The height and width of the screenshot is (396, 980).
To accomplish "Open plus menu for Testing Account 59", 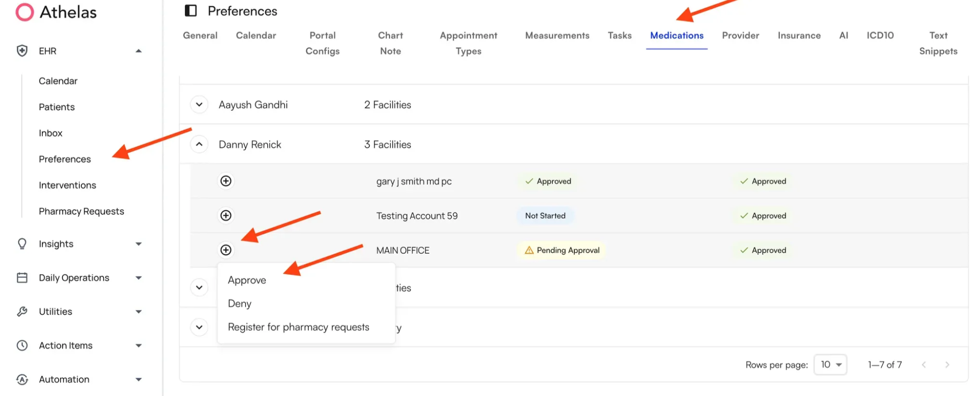I will pyautogui.click(x=226, y=215).
